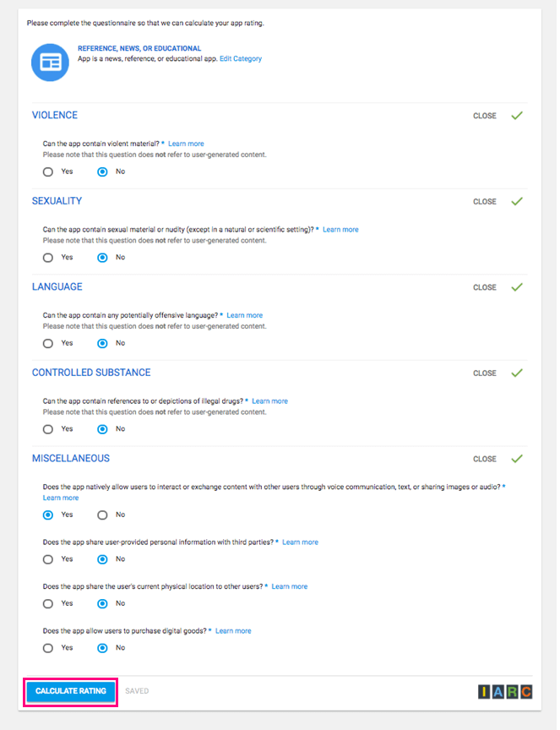Select Yes for violent material question
This screenshot has width=560, height=730.
(x=48, y=172)
